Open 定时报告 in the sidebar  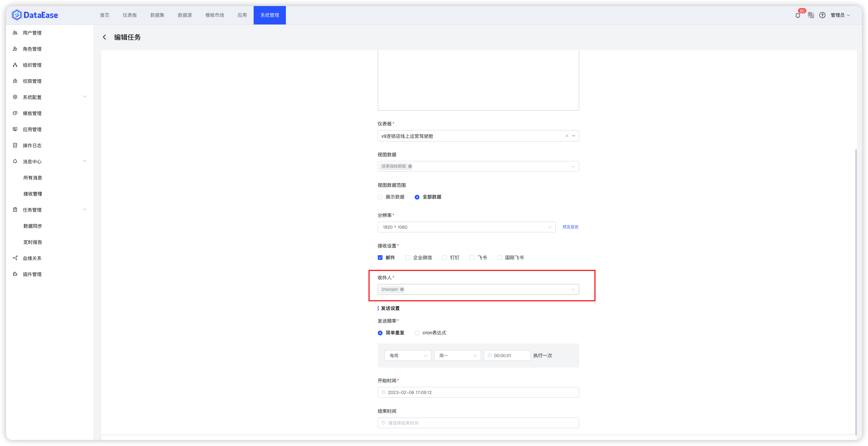33,242
